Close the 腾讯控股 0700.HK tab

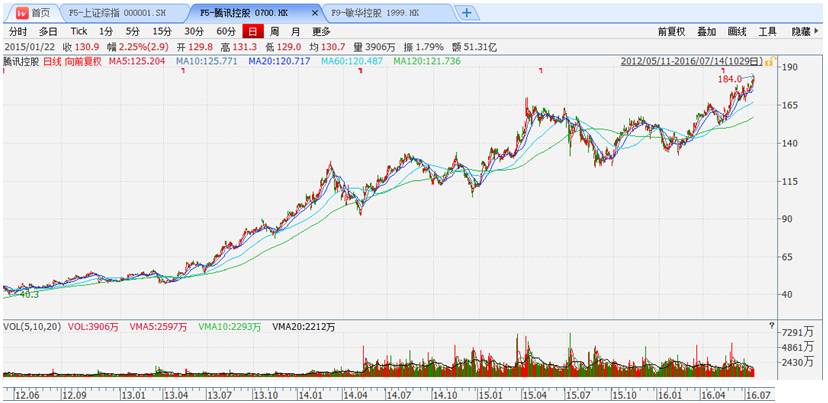pyautogui.click(x=315, y=13)
